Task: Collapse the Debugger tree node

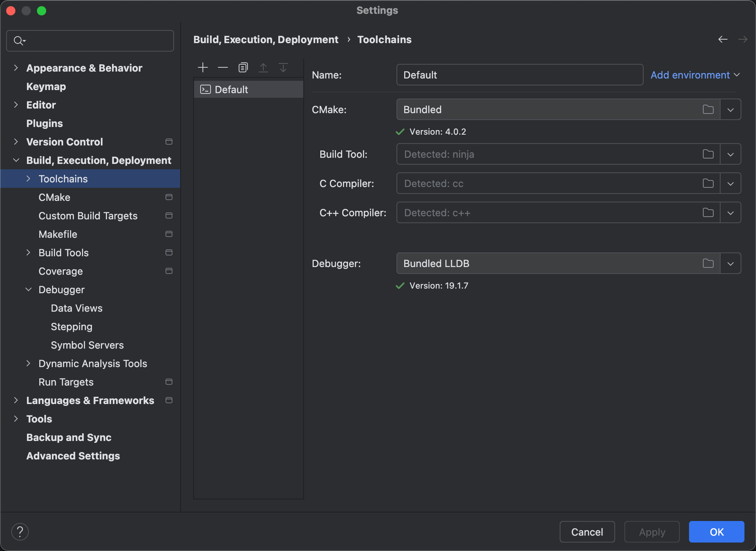Action: click(28, 290)
